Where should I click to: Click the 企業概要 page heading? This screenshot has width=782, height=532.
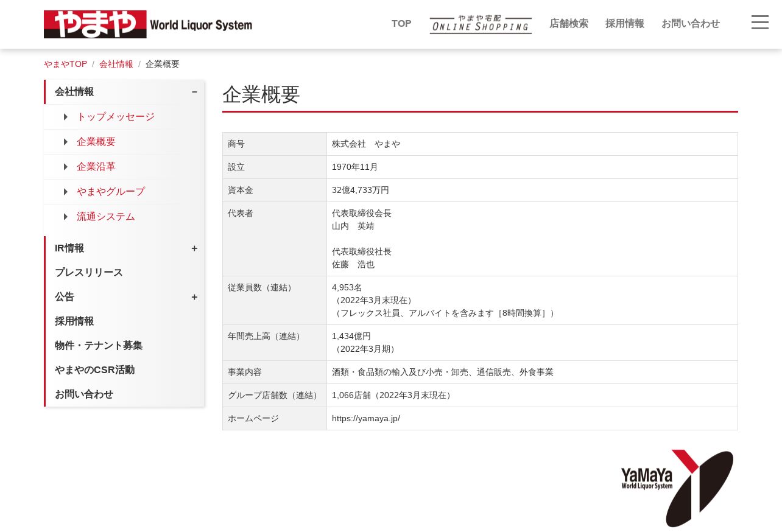coord(261,94)
